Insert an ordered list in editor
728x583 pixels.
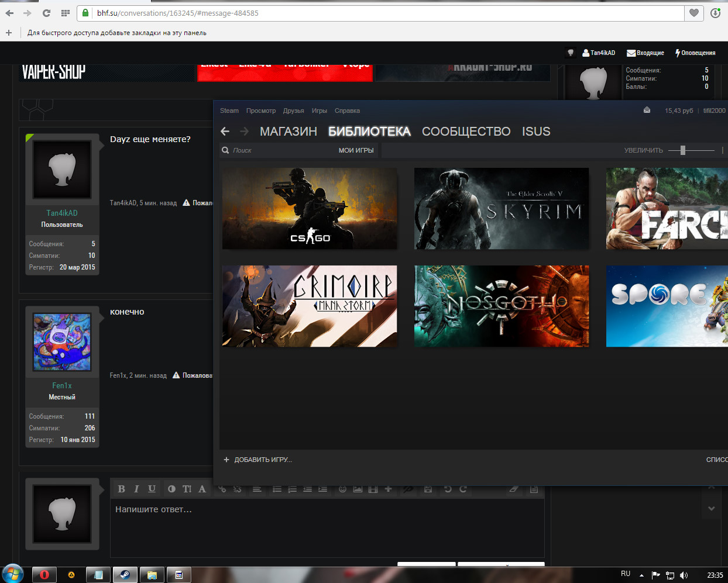(292, 489)
